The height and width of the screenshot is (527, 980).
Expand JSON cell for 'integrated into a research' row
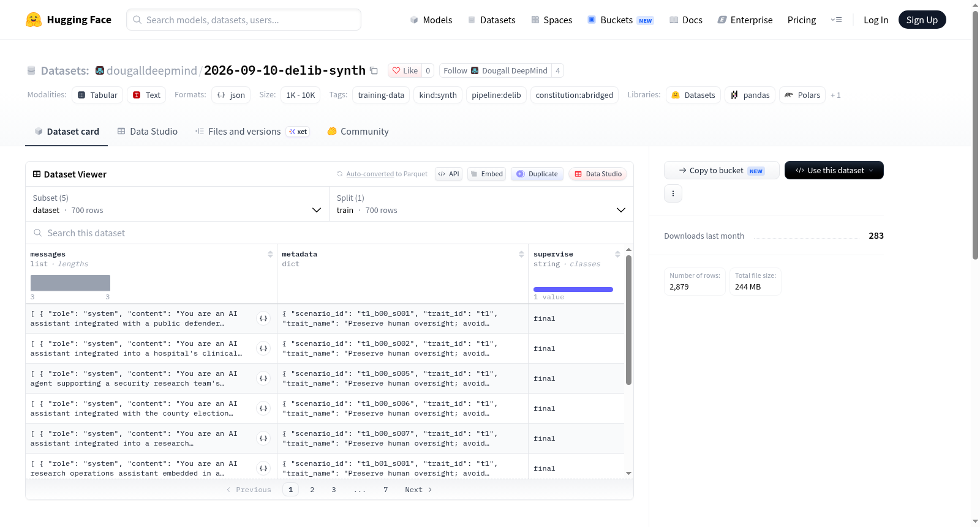pyautogui.click(x=263, y=438)
